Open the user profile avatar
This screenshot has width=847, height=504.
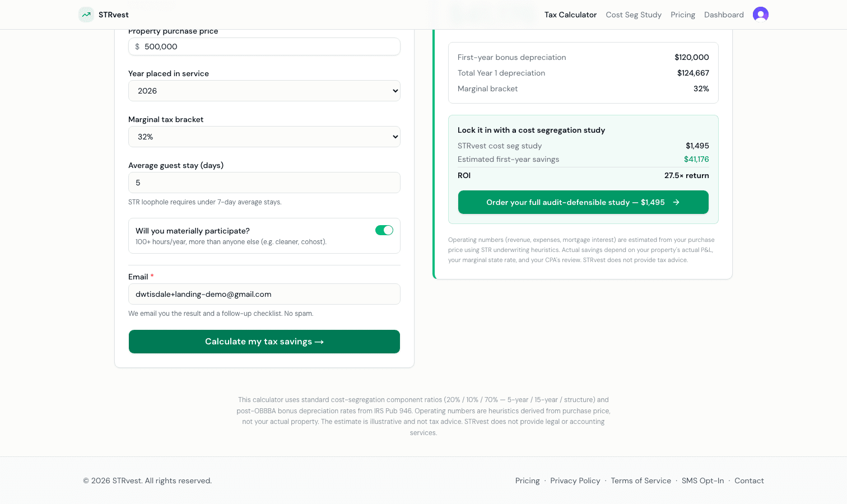point(761,15)
